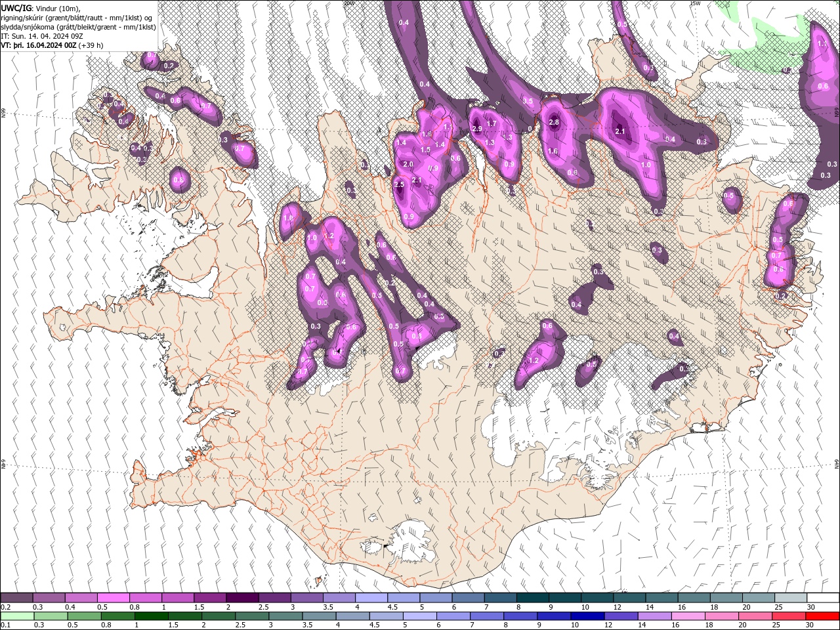Click the 15W longitude label
Image resolution: width=840 pixels, height=630 pixels.
(x=696, y=3)
